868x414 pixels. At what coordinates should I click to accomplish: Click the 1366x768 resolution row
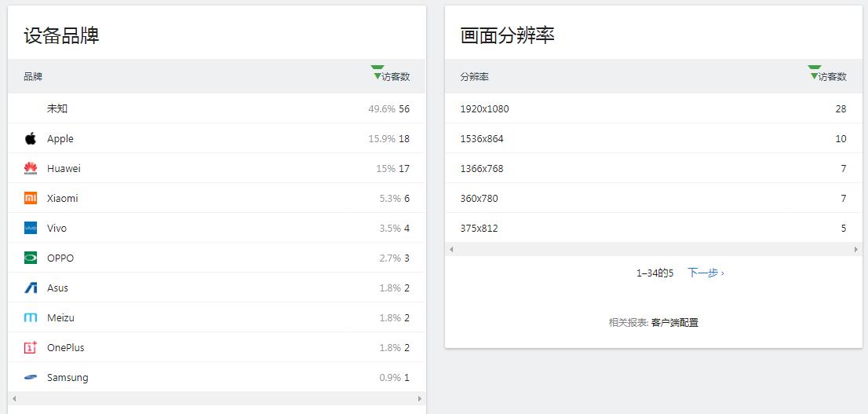point(653,168)
